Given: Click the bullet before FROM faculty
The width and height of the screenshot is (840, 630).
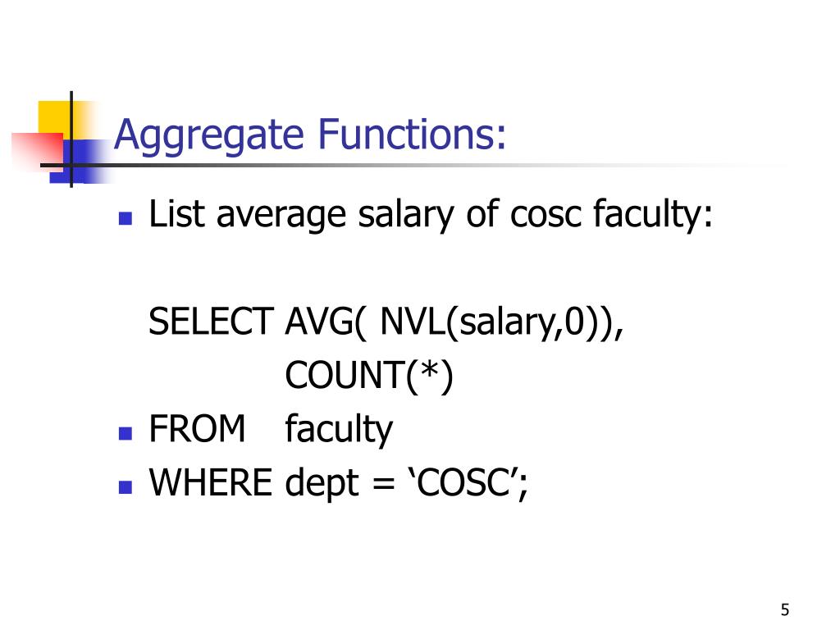Looking at the screenshot, I should [x=126, y=433].
